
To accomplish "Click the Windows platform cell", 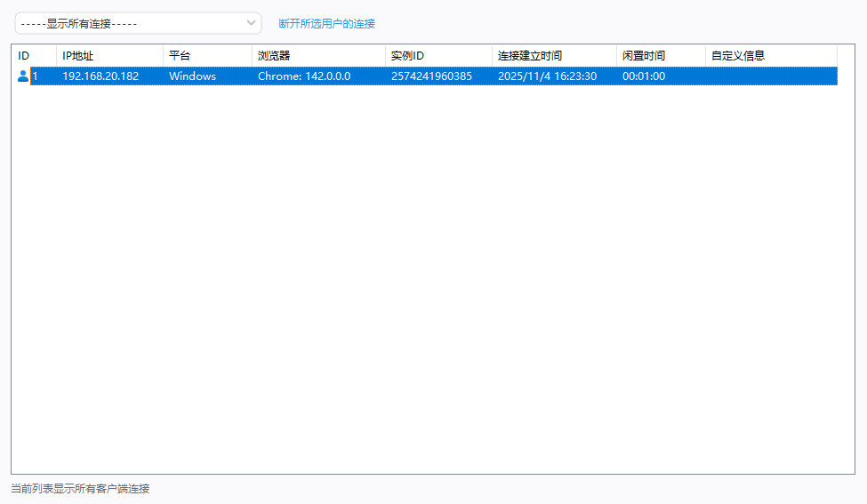I will pos(192,76).
